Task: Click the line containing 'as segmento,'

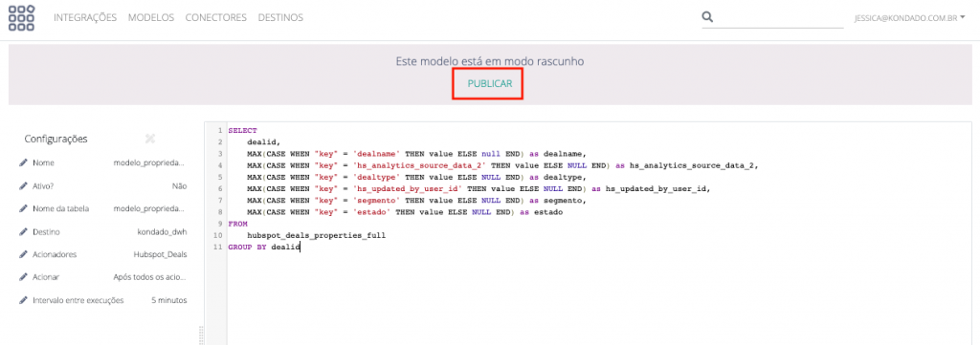Action: pyautogui.click(x=418, y=201)
